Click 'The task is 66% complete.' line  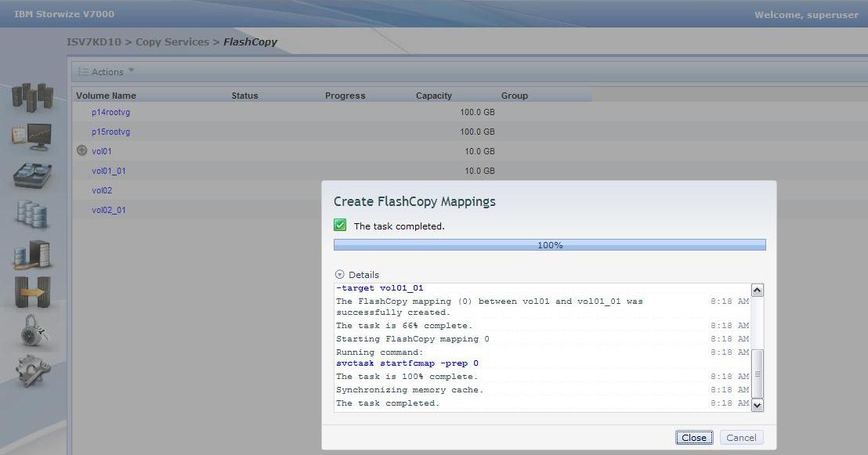(404, 326)
